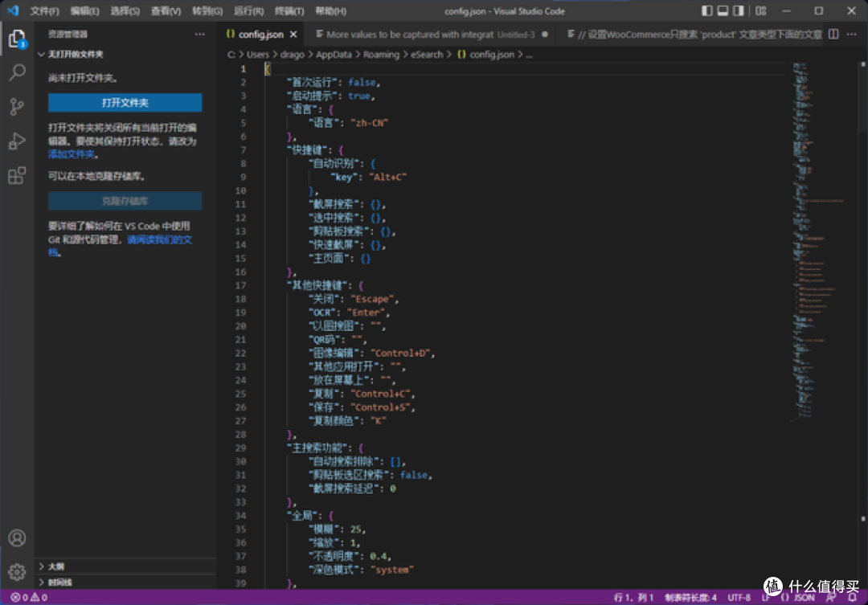Click the "Escape" value on line 18

click(372, 299)
